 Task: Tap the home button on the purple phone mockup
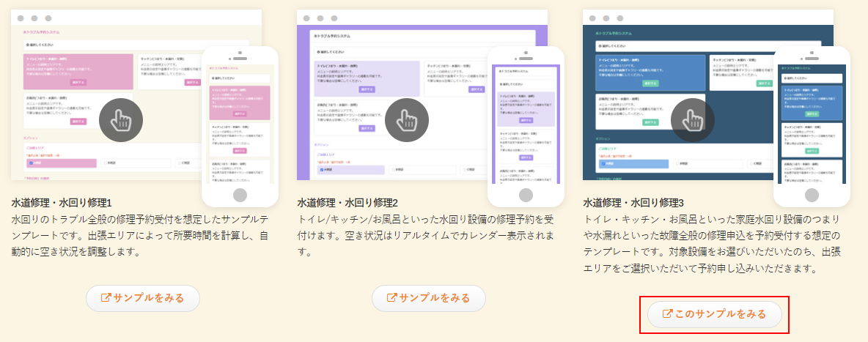(x=526, y=195)
